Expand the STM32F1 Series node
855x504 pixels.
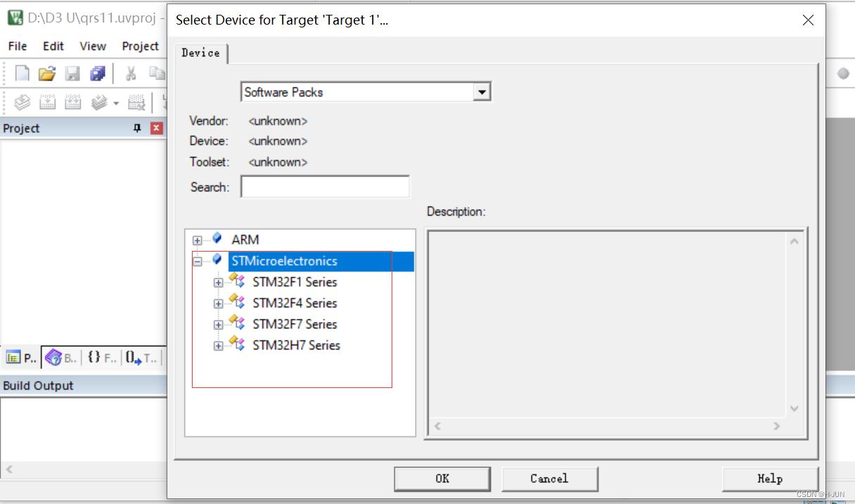[x=218, y=283]
